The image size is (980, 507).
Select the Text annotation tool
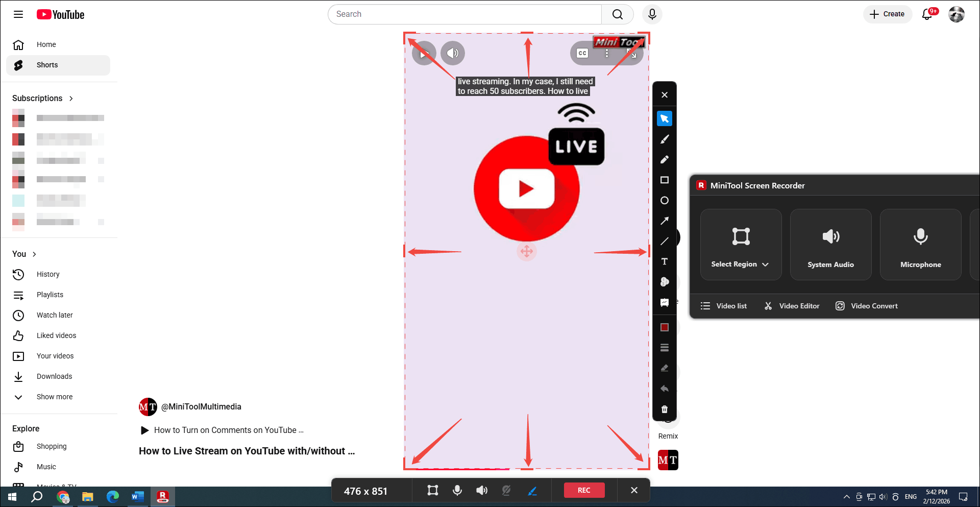[665, 261]
